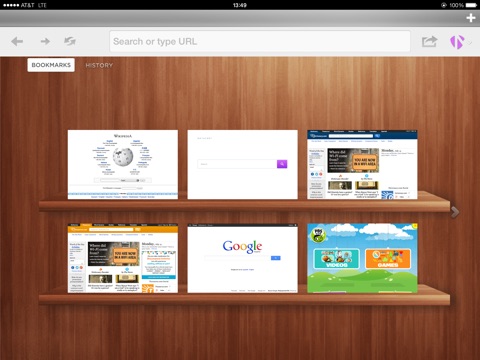Open the share menu icon
Screen dimensions: 480x360
(429, 41)
